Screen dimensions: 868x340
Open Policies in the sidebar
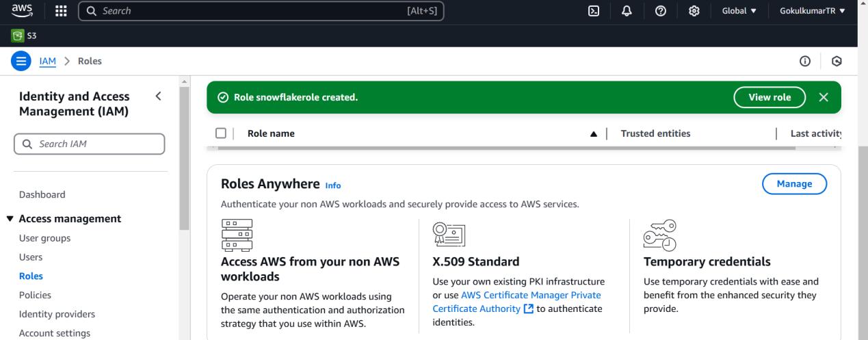pyautogui.click(x=35, y=296)
